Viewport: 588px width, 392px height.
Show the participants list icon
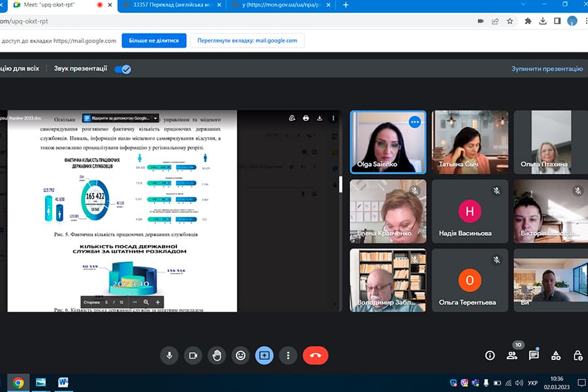(512, 355)
